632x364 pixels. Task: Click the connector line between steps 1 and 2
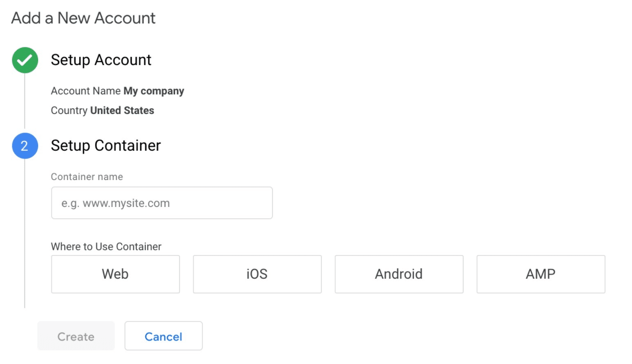[25, 103]
